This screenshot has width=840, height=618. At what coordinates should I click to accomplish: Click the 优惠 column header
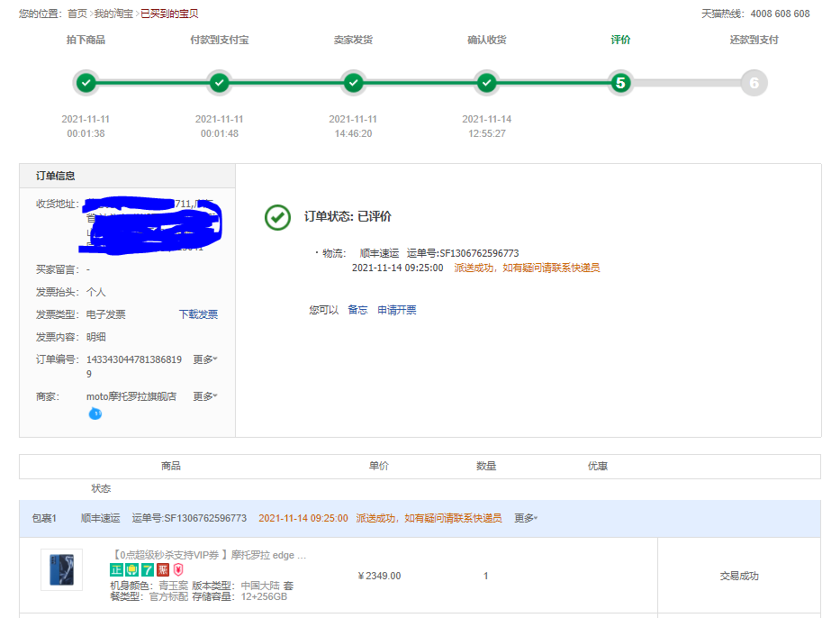point(597,466)
